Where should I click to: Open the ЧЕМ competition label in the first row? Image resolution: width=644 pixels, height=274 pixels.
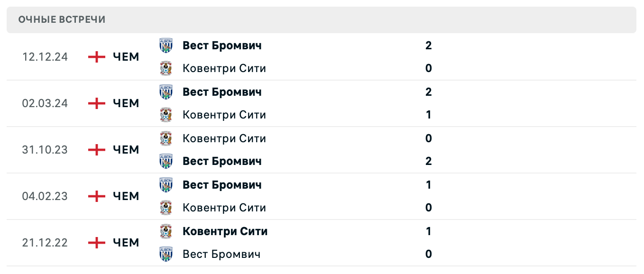click(125, 56)
